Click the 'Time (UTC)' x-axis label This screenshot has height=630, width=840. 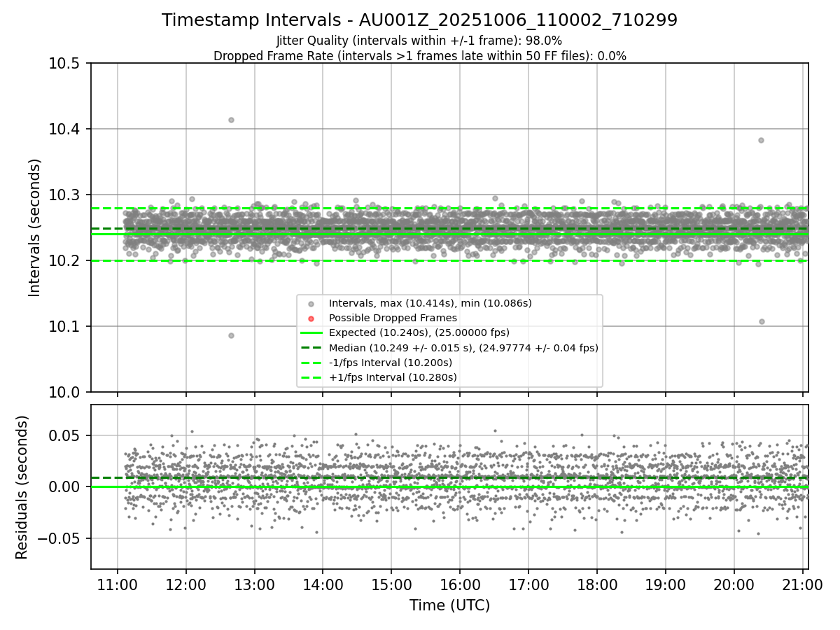[449, 605]
